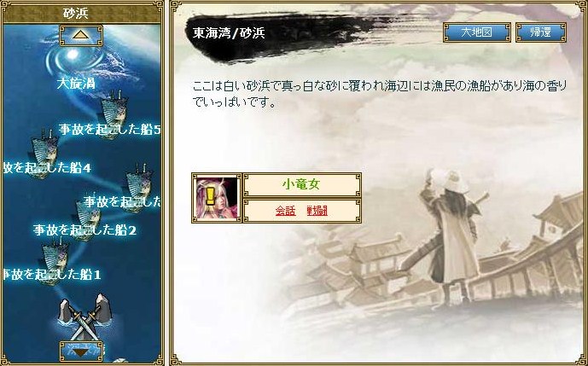Select the 大旋渦 whirlpool on the map

click(x=73, y=56)
